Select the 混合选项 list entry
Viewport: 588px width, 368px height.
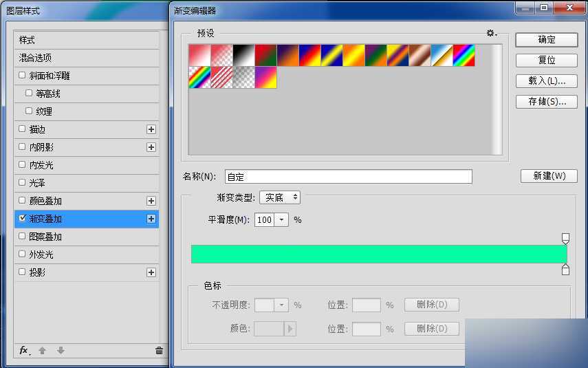[86, 58]
